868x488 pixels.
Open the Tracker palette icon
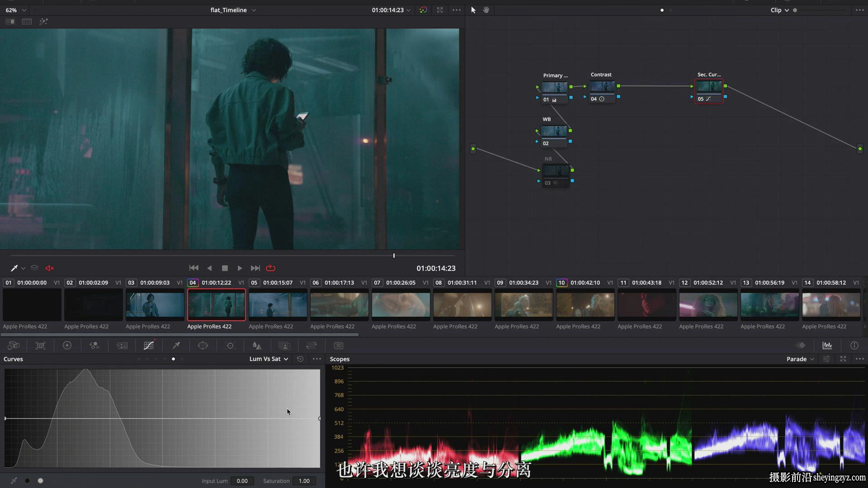230,346
